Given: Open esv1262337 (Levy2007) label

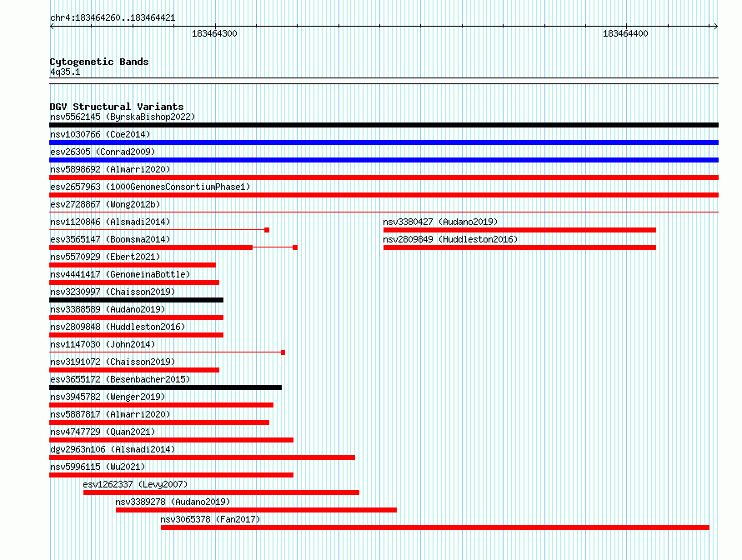Looking at the screenshot, I should coord(135,484).
